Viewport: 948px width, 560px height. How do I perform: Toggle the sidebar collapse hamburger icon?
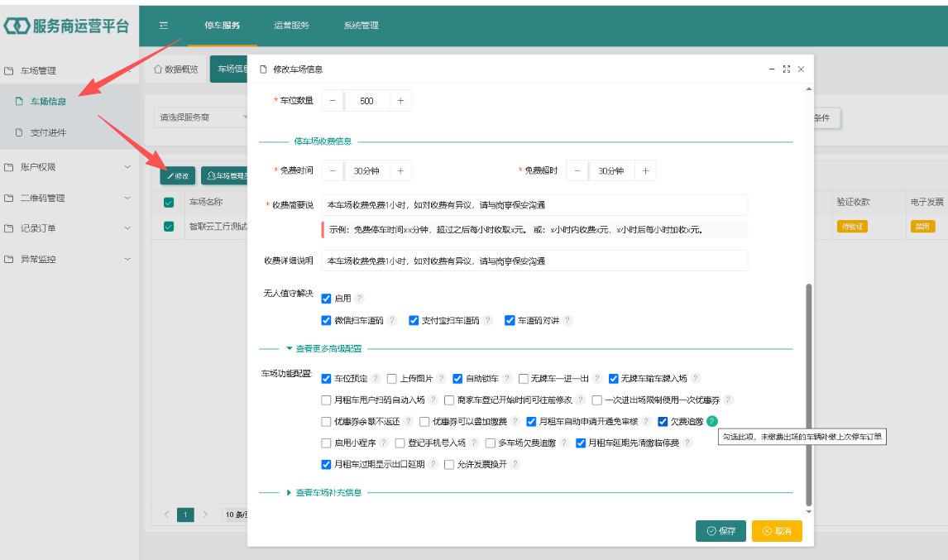click(163, 26)
